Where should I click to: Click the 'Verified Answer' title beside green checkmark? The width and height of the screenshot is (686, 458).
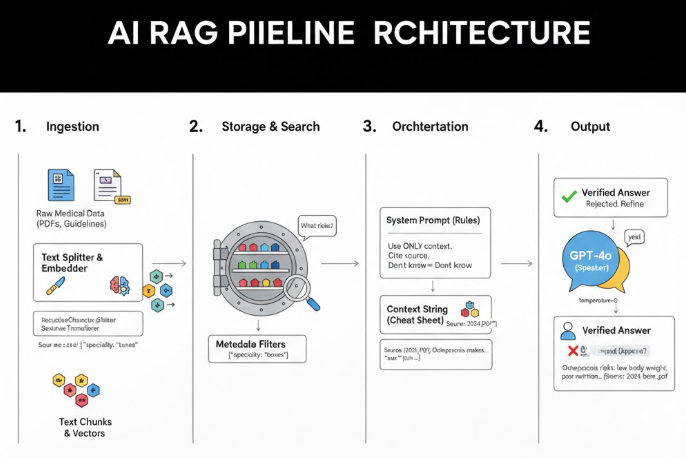click(x=616, y=192)
